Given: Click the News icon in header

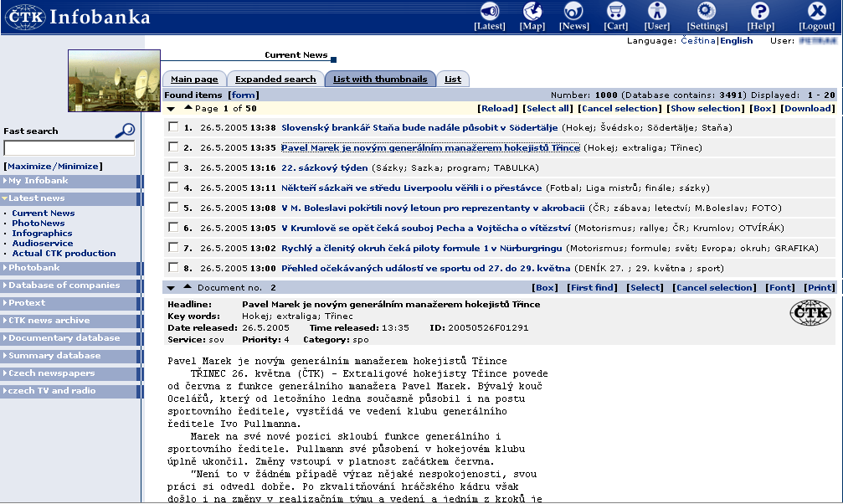Looking at the screenshot, I should [x=573, y=12].
